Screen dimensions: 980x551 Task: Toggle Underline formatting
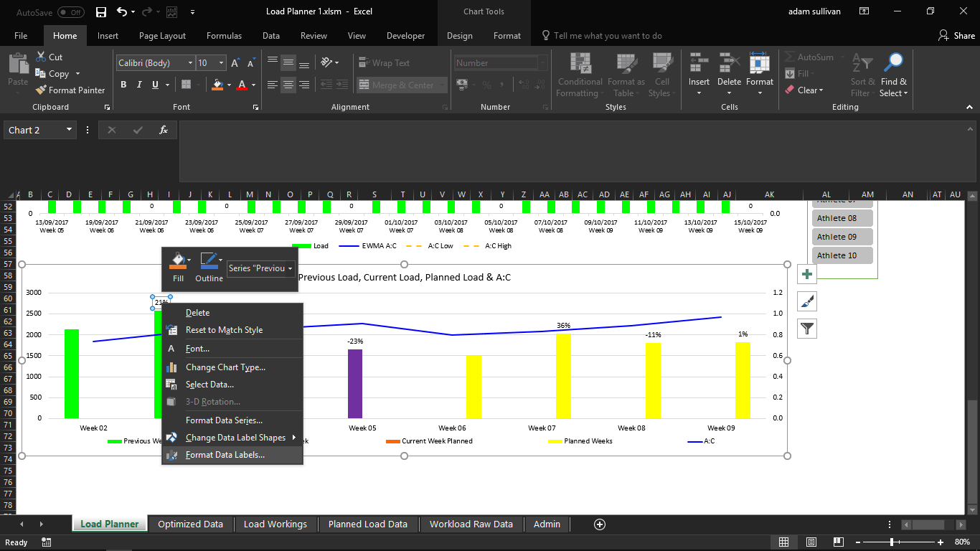[x=155, y=85]
